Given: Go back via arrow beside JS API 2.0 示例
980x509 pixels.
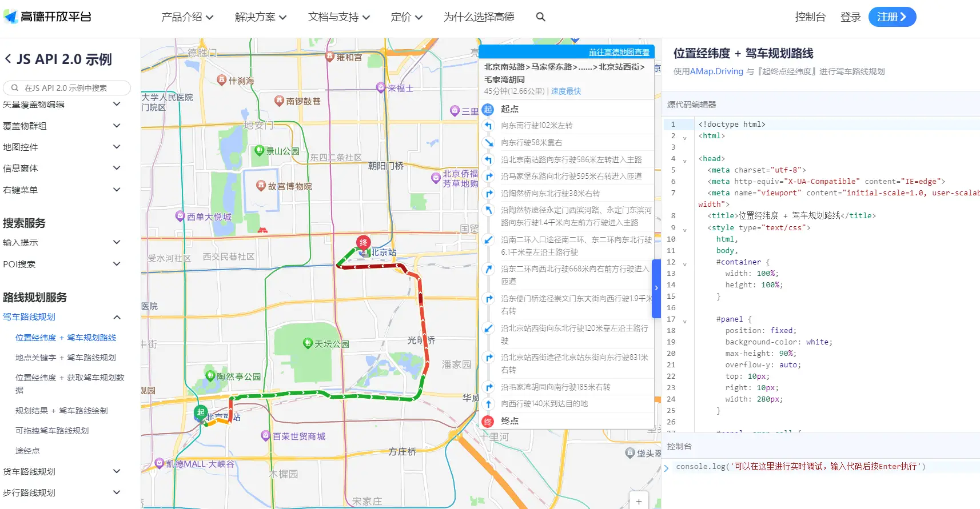Looking at the screenshot, I should (x=8, y=59).
